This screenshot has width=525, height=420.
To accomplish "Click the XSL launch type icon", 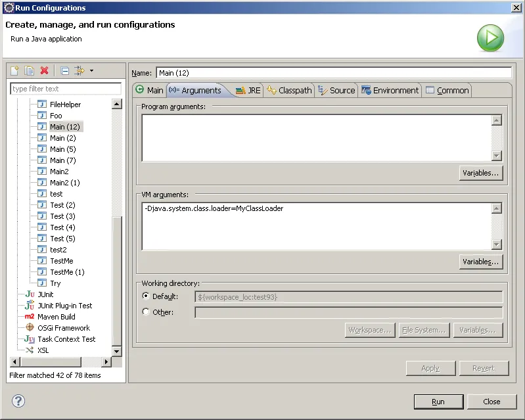I will [30, 350].
